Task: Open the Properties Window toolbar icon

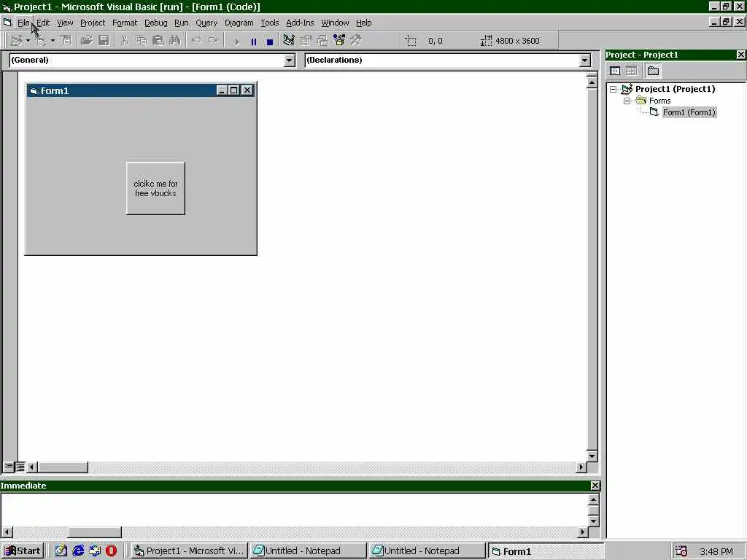Action: 306,41
